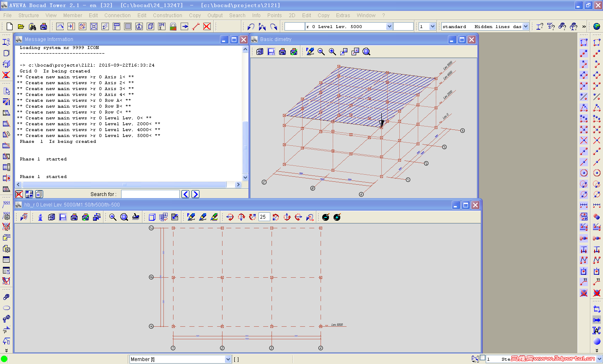Open the view selector dropdown 'r 0 Level Lev. 5000'
The height and width of the screenshot is (364, 603).
[389, 26]
